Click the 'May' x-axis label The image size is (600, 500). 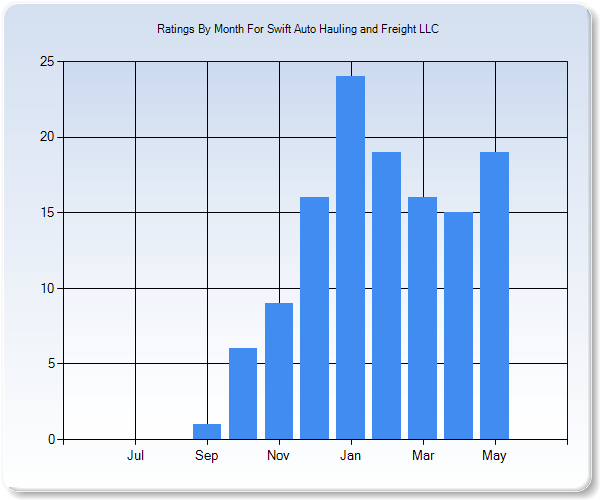click(x=494, y=456)
